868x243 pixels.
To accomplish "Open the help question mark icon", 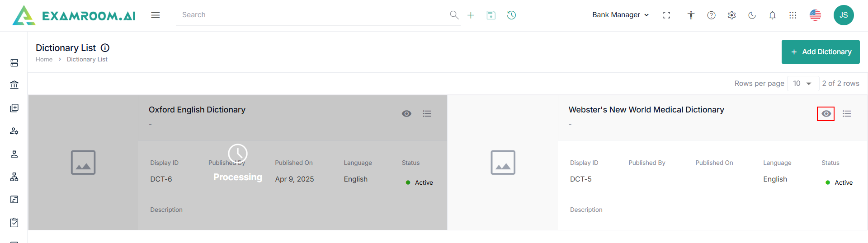I will click(711, 15).
